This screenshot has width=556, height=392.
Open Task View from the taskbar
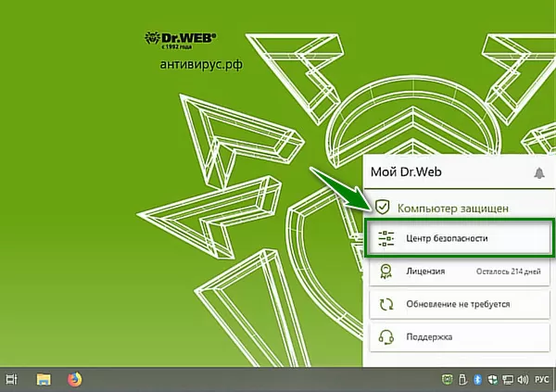coord(12,379)
